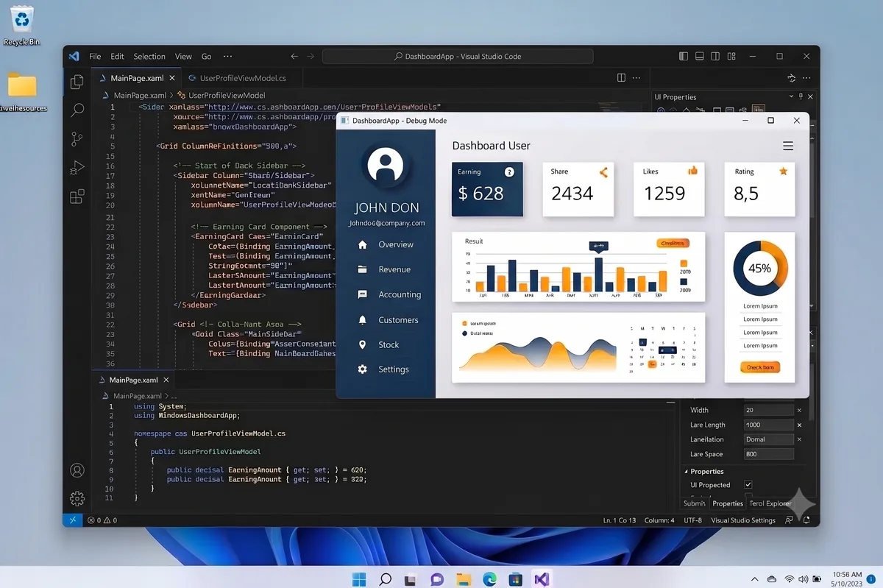Viewport: 883px width, 588px height.
Task: Click the sync changes icon above UI Properties
Action: [x=792, y=77]
